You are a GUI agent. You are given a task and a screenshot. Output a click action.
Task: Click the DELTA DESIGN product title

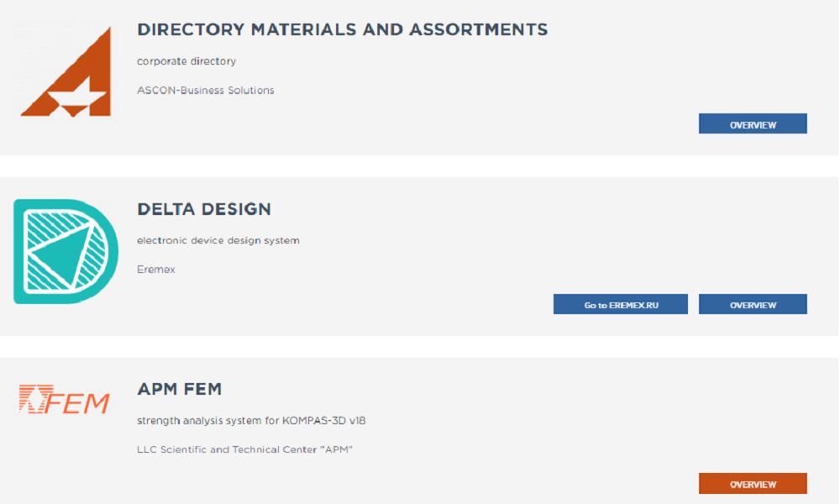point(203,209)
